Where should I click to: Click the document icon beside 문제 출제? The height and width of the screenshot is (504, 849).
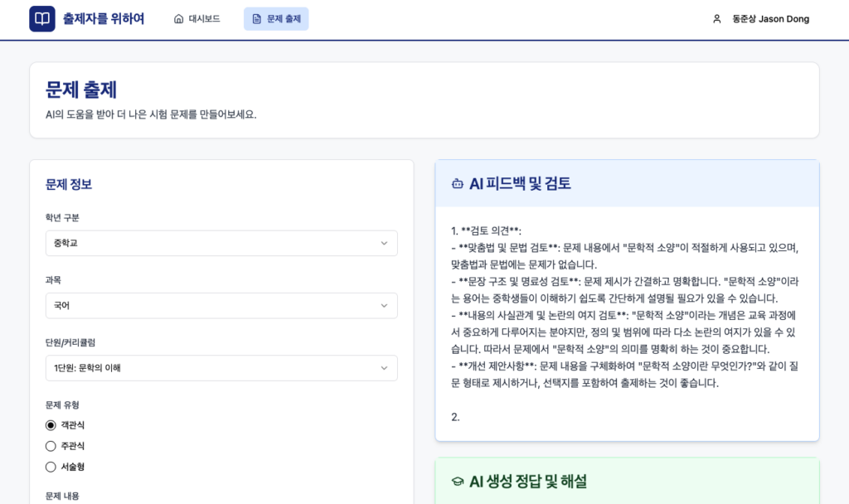(x=257, y=19)
